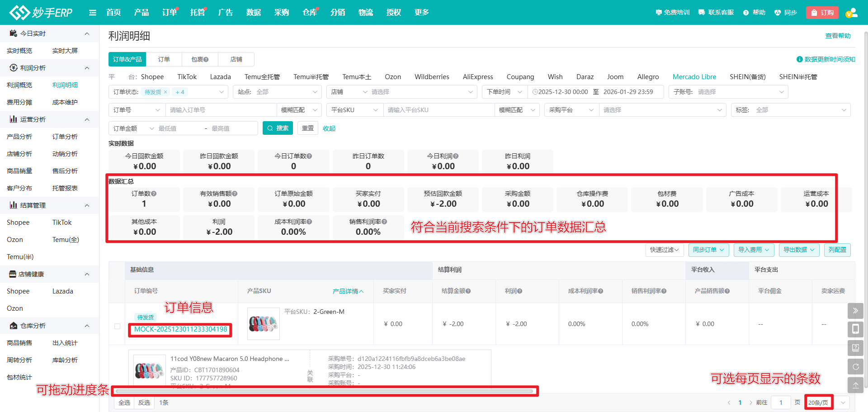The width and height of the screenshot is (868, 412).
Task: Click the hamburger menu icon beside the logo
Action: [x=93, y=13]
